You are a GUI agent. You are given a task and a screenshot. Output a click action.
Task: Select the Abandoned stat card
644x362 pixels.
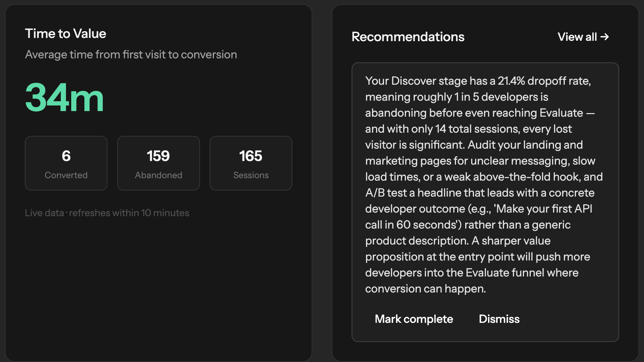click(158, 163)
